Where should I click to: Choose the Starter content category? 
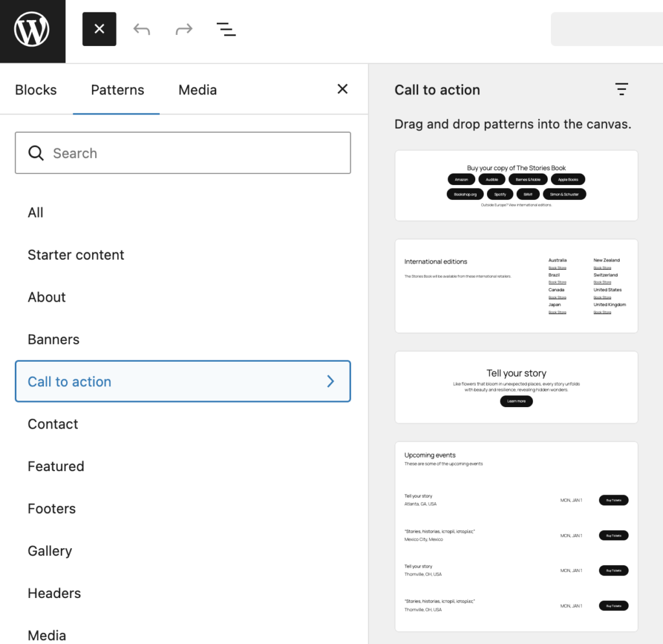click(76, 255)
